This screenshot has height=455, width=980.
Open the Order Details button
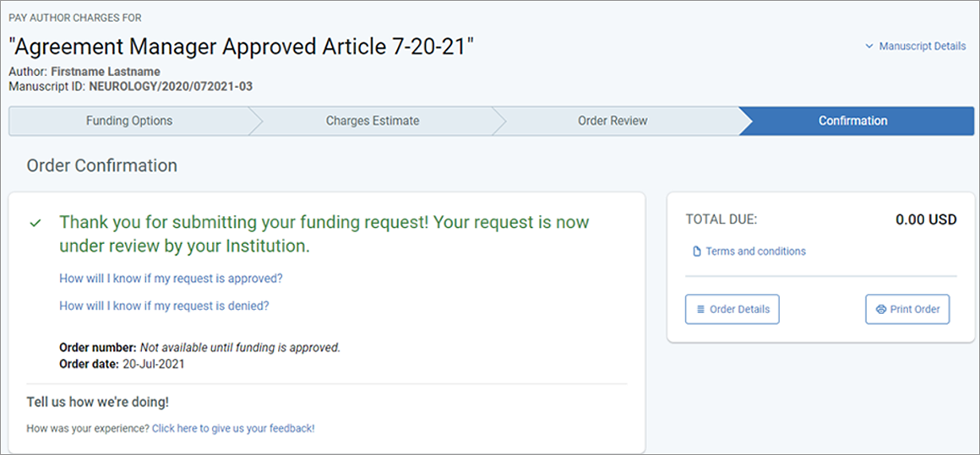point(732,309)
